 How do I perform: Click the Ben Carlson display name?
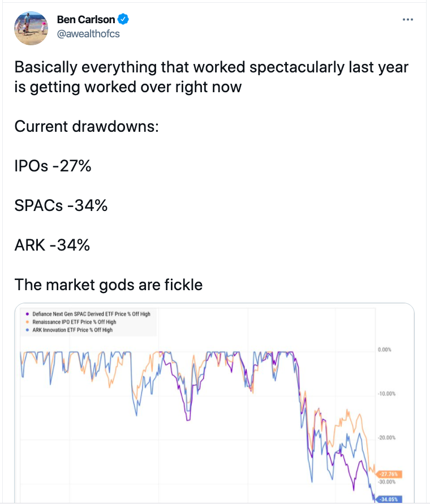tap(86, 20)
